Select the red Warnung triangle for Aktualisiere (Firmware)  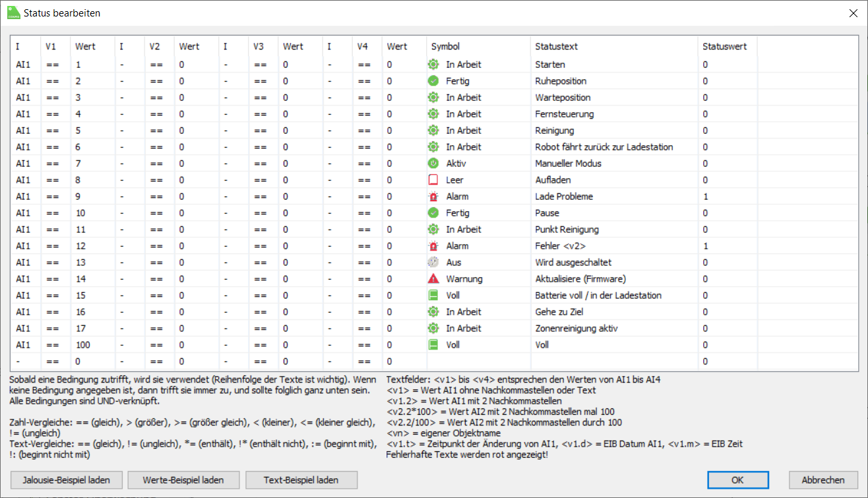pyautogui.click(x=433, y=279)
